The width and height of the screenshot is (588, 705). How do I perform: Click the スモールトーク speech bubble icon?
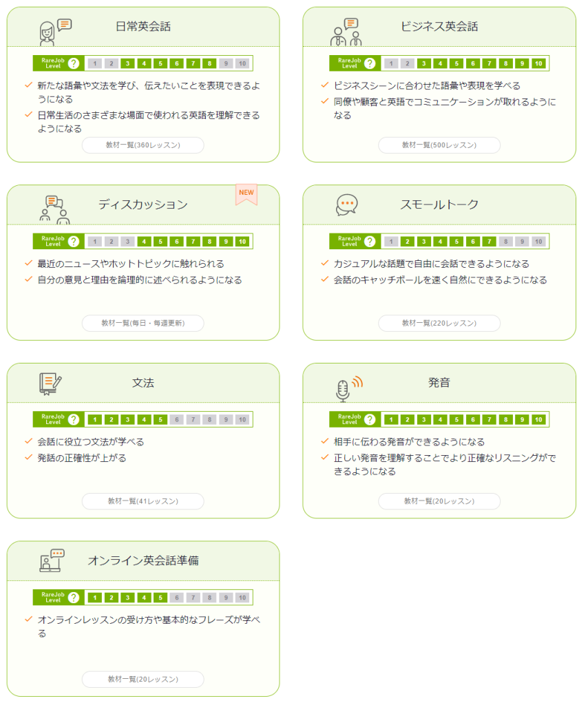(346, 204)
